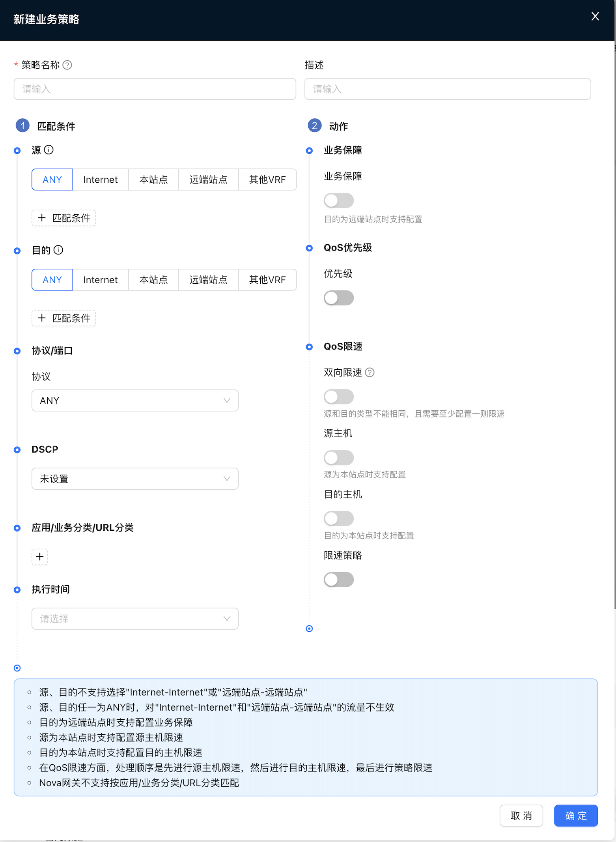This screenshot has width=616, height=842.
Task: Select 其他VRF under 源
Action: tap(267, 180)
